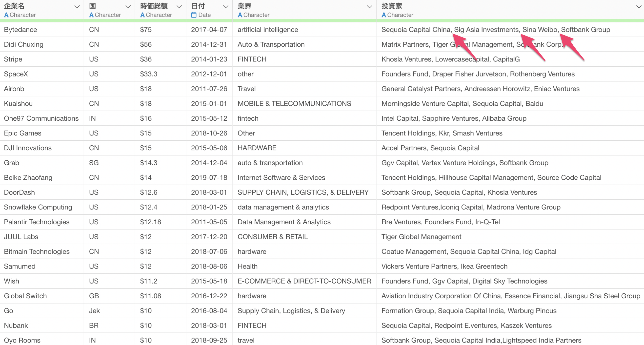
Task: Click the CONSUMER & RETAIL industry cell
Action: coord(304,237)
